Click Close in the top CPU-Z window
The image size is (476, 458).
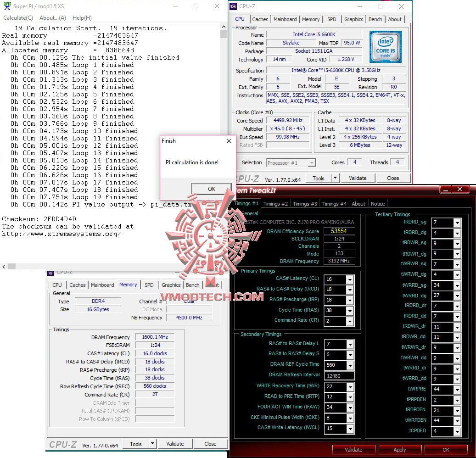(393, 178)
